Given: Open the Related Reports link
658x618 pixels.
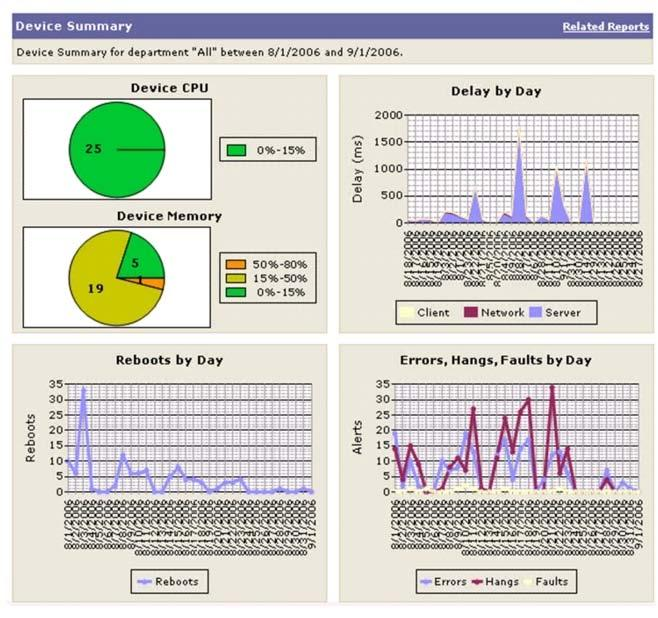Looking at the screenshot, I should click(605, 27).
